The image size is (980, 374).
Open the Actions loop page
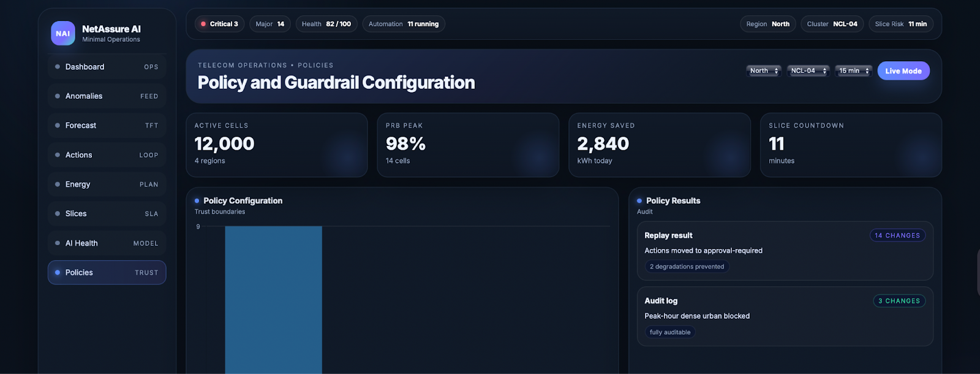point(107,155)
